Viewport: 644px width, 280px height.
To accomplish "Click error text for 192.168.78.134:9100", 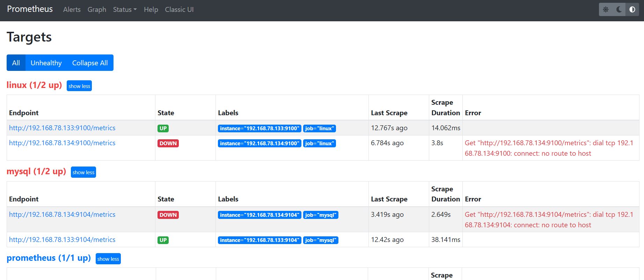I will click(549, 148).
